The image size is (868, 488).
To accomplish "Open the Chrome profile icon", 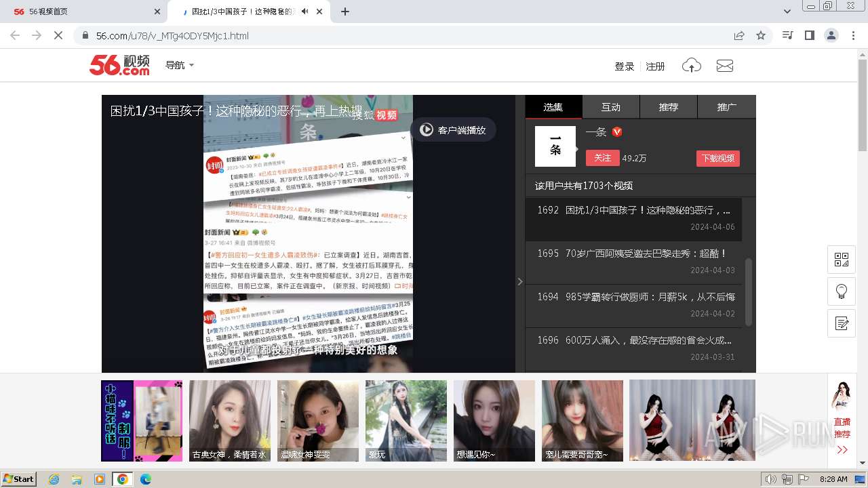I will tap(831, 35).
